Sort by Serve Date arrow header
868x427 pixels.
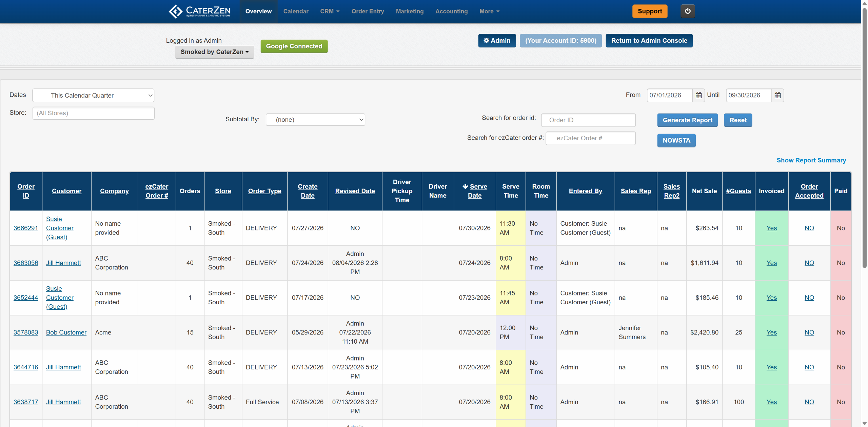(x=475, y=191)
